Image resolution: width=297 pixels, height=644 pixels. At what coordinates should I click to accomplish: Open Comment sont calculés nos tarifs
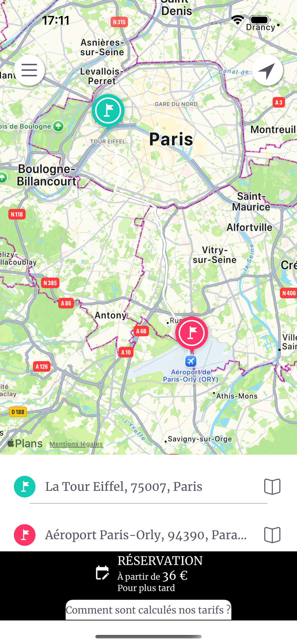(148, 610)
